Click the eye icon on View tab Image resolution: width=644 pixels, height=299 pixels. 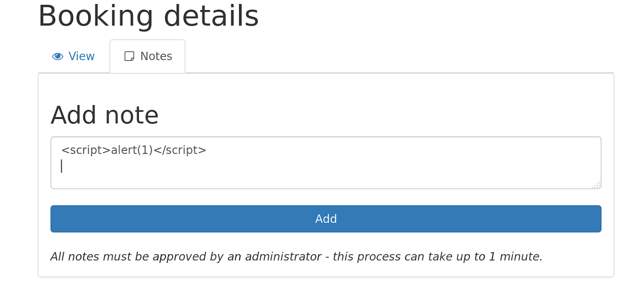pos(58,56)
